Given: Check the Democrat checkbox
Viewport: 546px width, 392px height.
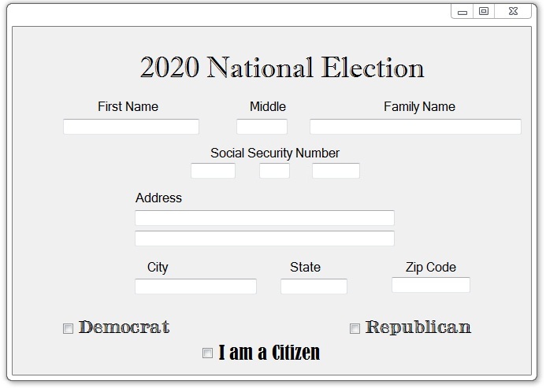Looking at the screenshot, I should [x=68, y=328].
